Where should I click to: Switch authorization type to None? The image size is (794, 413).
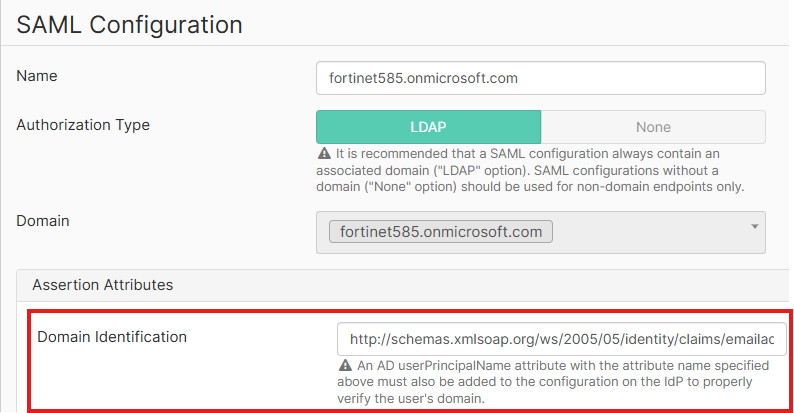[x=653, y=127]
